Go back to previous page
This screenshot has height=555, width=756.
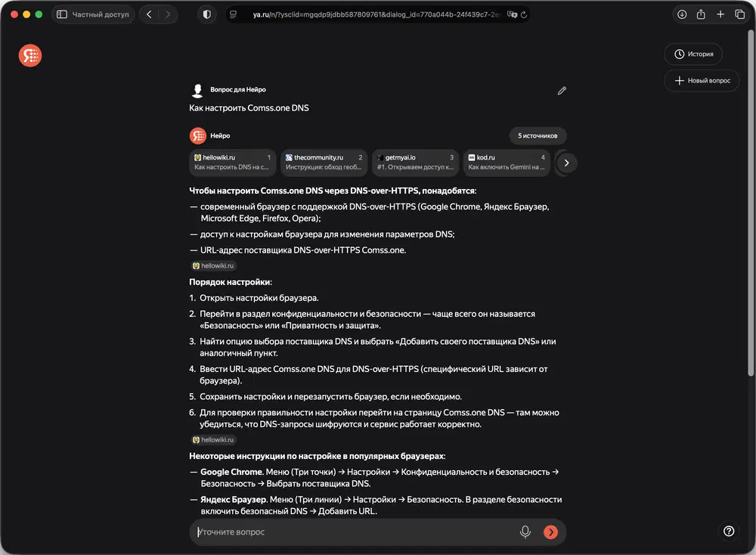149,14
